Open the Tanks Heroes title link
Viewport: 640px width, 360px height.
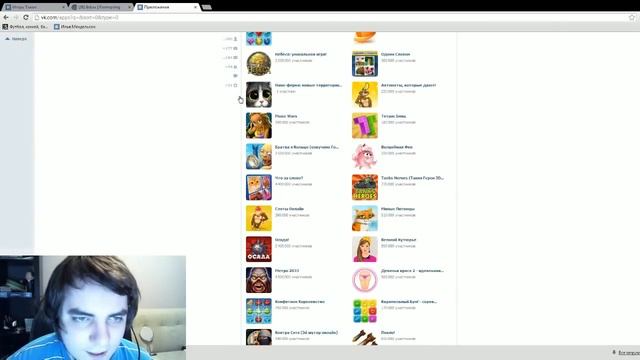coord(412,178)
